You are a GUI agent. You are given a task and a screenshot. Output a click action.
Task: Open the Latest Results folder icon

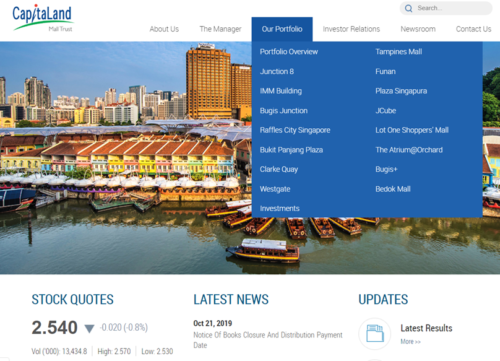pyautogui.click(x=375, y=333)
